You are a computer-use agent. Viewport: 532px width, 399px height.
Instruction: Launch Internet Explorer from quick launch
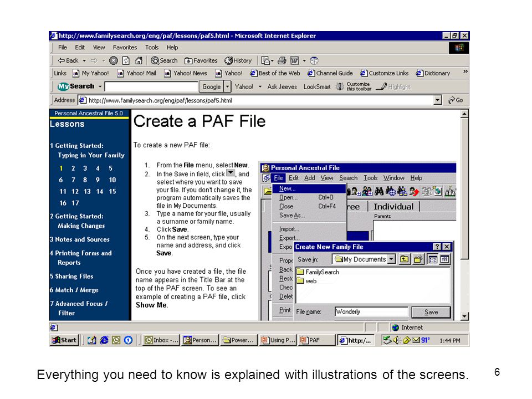pos(104,340)
